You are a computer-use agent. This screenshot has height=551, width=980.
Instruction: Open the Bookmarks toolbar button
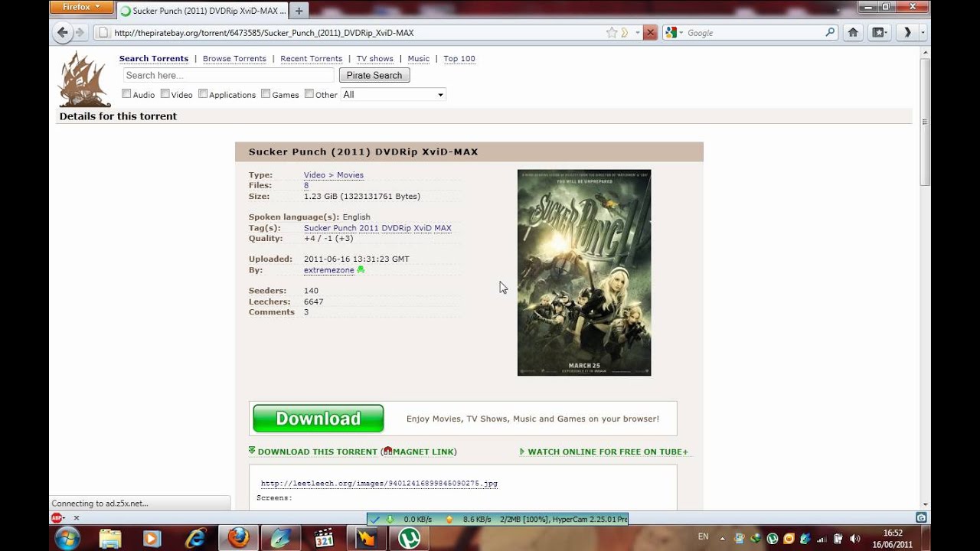point(880,33)
